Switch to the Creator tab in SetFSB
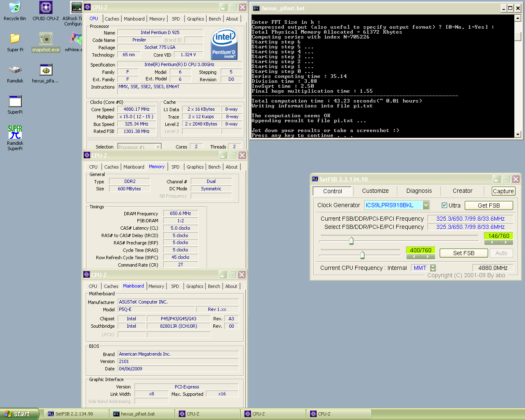Screen dimensions: 525x420 point(462,191)
